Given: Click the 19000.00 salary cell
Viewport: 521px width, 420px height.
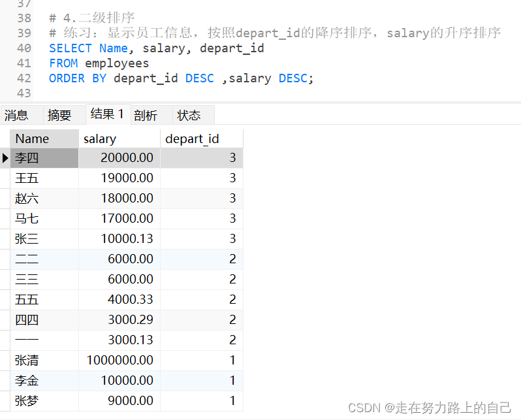Looking at the screenshot, I should pos(119,178).
